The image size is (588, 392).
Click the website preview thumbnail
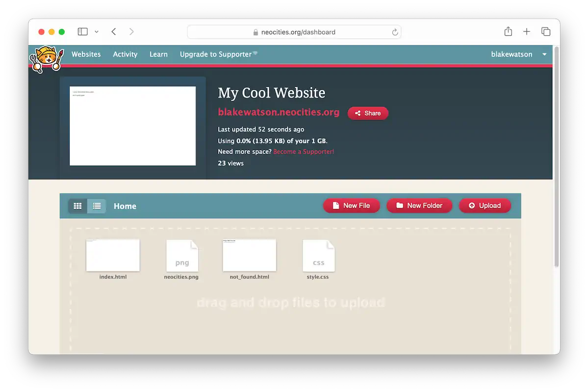coord(132,126)
